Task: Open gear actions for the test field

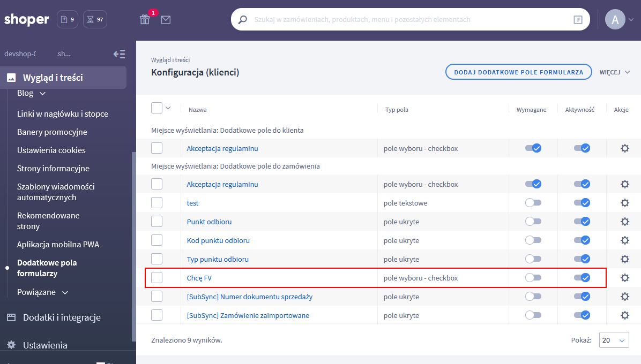Action: [624, 203]
